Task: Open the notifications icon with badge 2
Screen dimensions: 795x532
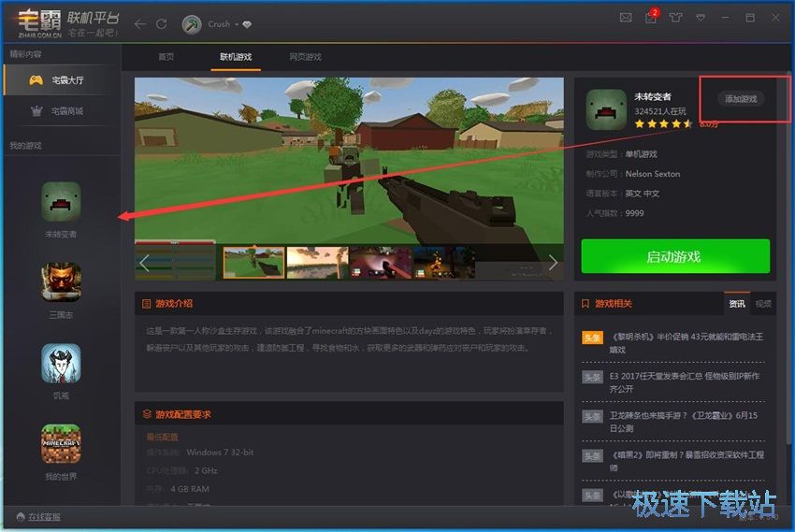Action: 652,17
